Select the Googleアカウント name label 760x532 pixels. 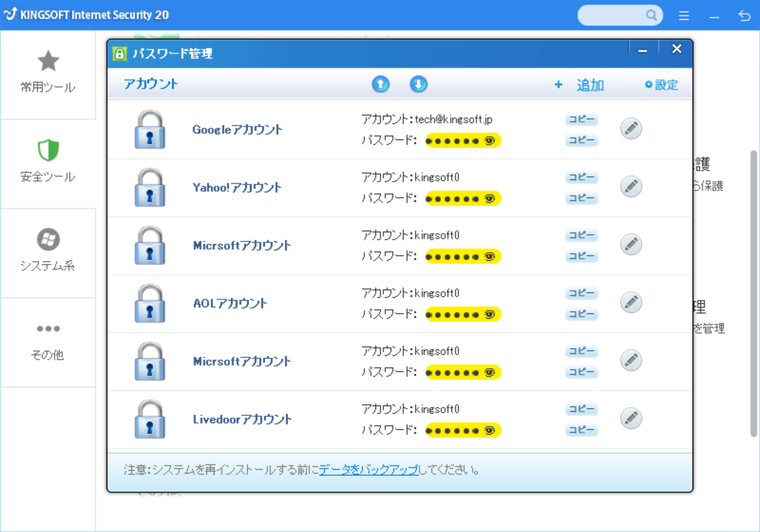[237, 129]
